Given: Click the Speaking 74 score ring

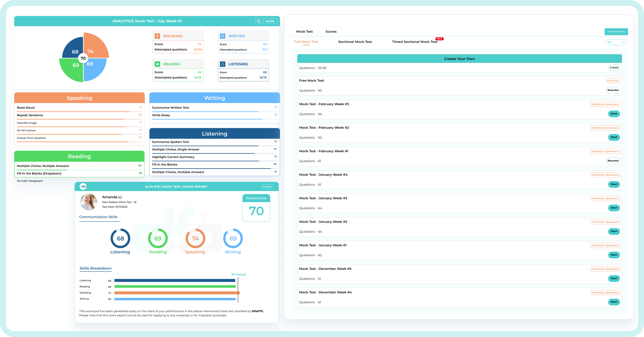Looking at the screenshot, I should 195,238.
